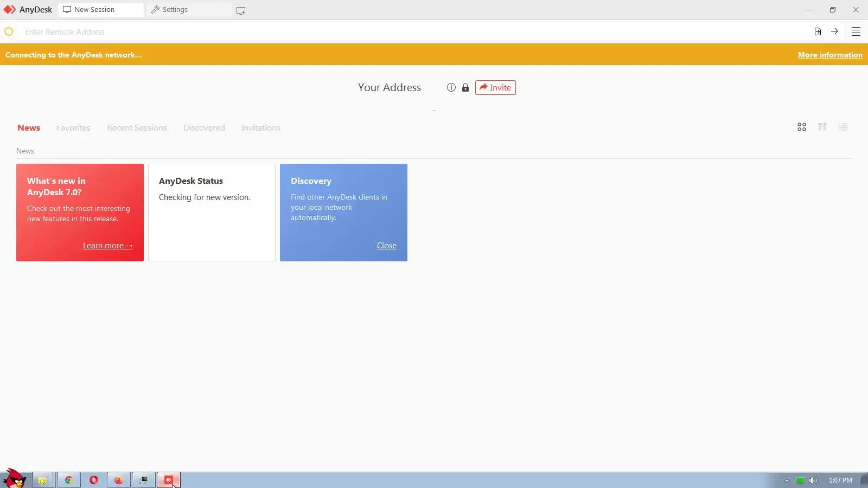Switch to the Invitations tab
Screen dimensions: 868x488
click(260, 128)
